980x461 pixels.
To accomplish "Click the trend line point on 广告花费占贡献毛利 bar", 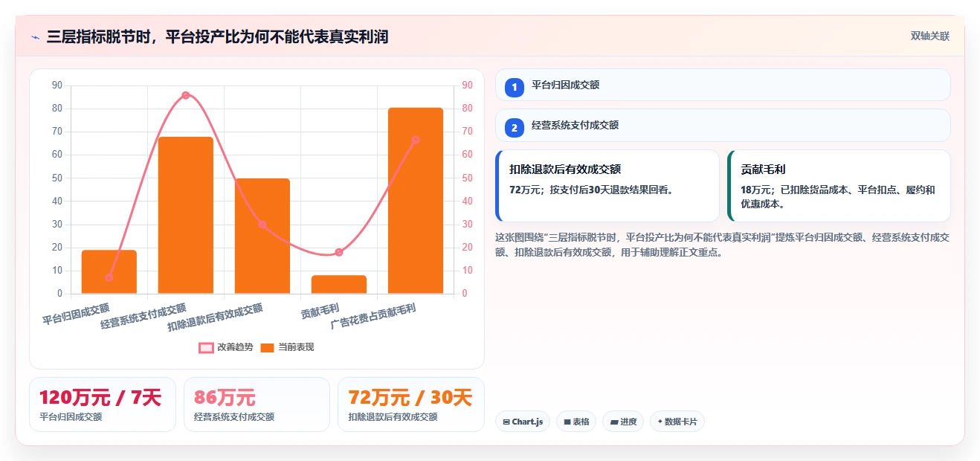I will 416,140.
